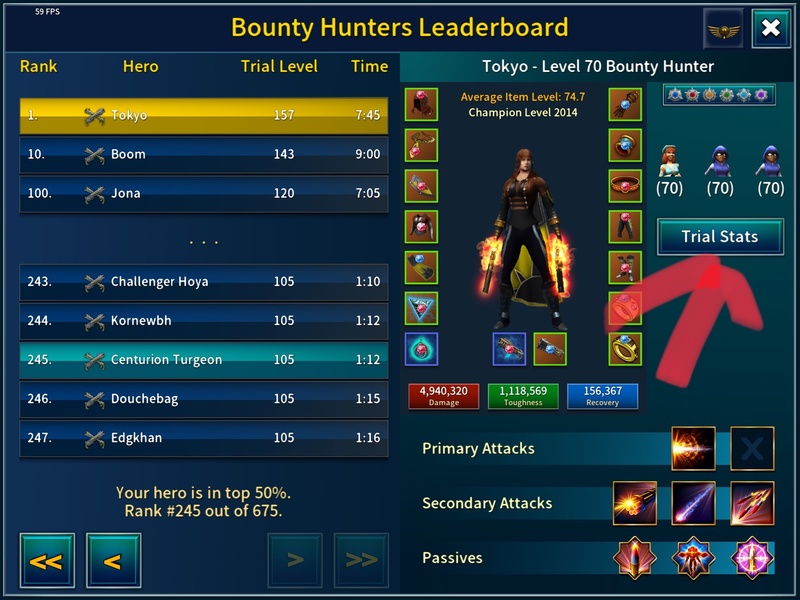Click the golden wings emblem icon
Screen dimensions: 800x600
coord(723,29)
